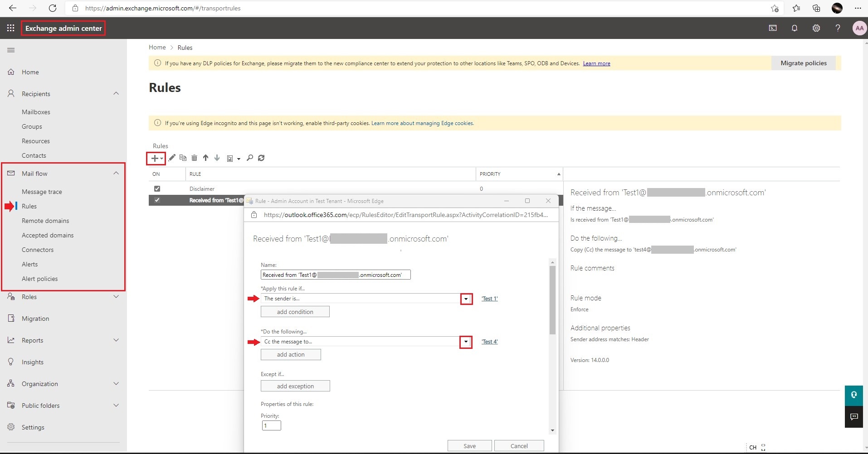The image size is (868, 454).
Task: Open the feedback icon at right edge
Action: (854, 417)
